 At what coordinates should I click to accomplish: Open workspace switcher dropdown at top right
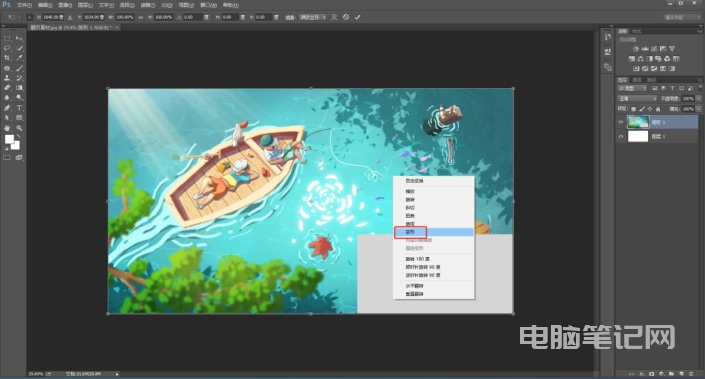[x=683, y=17]
